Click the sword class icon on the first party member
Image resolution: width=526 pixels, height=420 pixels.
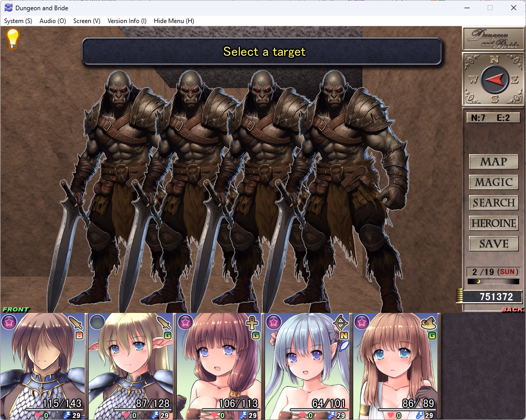click(x=76, y=323)
